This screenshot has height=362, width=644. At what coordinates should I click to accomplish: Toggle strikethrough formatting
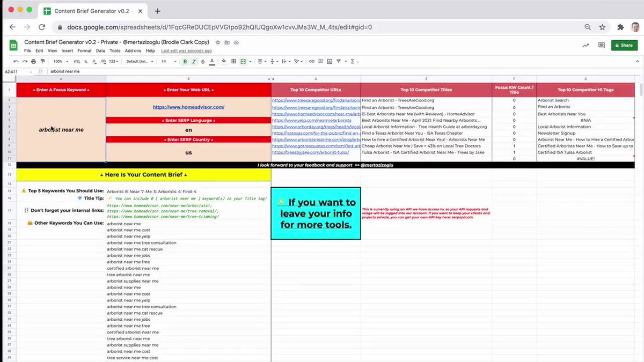(203, 62)
